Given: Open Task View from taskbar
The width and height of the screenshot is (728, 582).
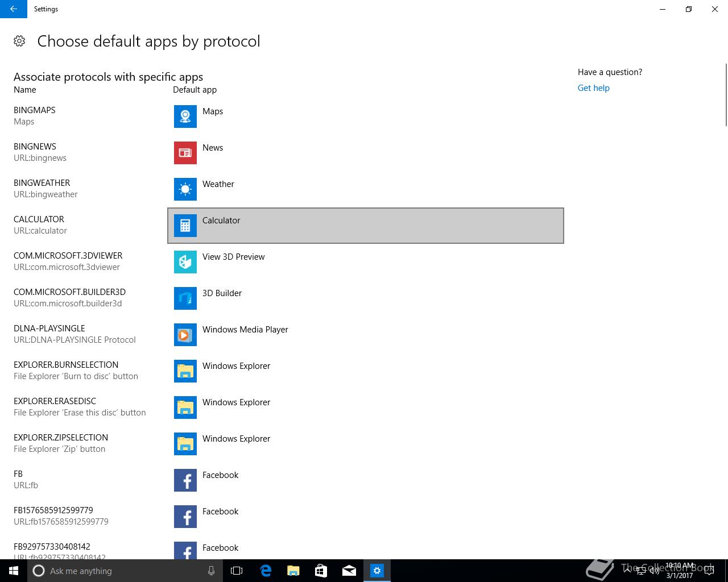Looking at the screenshot, I should [x=237, y=571].
